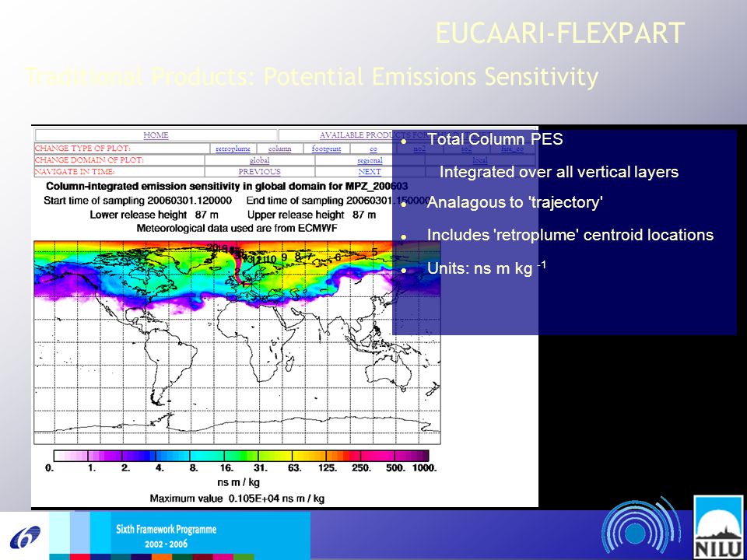This screenshot has height=560, width=747.
Task: Click the legend value 1000.
Action: click(425, 468)
